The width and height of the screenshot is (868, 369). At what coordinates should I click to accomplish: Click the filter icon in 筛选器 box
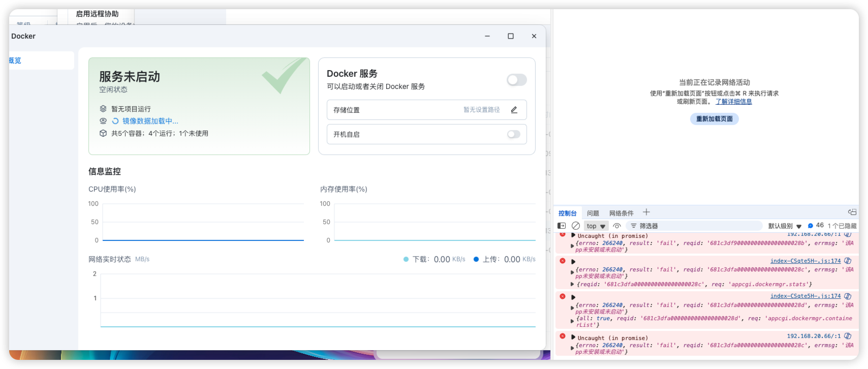pos(634,226)
